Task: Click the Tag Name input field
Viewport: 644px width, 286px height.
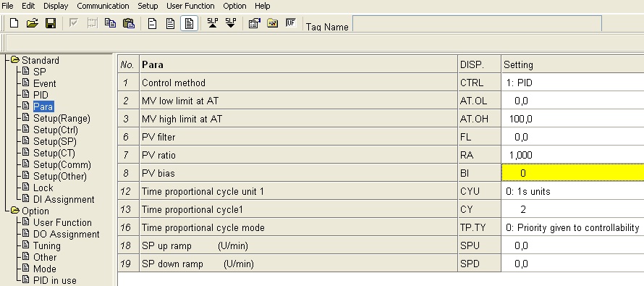Action: (x=477, y=23)
